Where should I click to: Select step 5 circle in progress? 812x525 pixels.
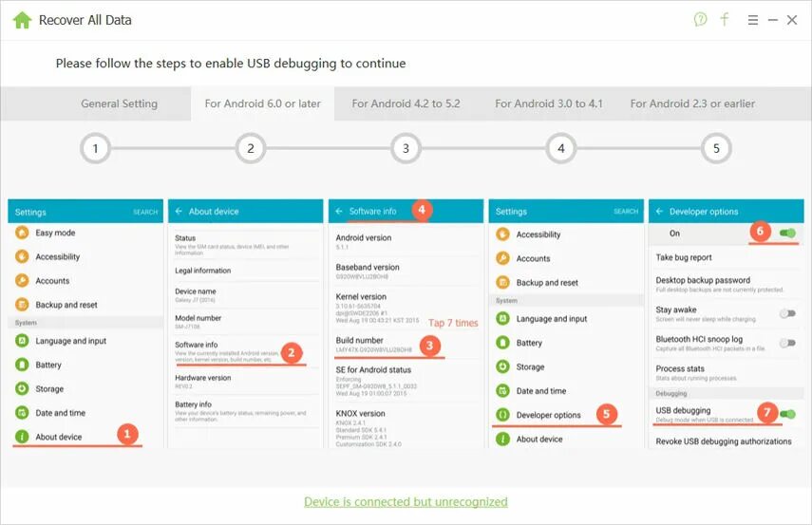pyautogui.click(x=716, y=149)
